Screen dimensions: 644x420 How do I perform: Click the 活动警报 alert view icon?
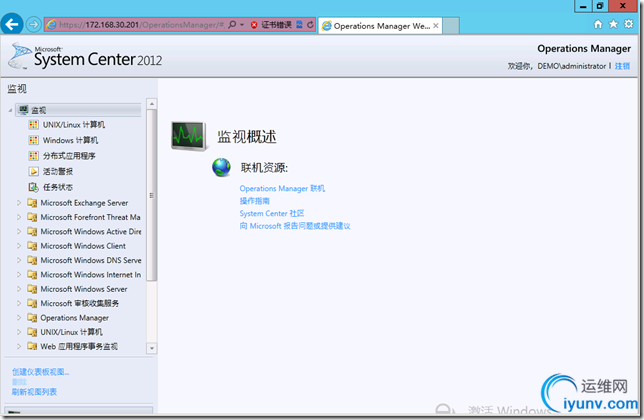point(34,171)
